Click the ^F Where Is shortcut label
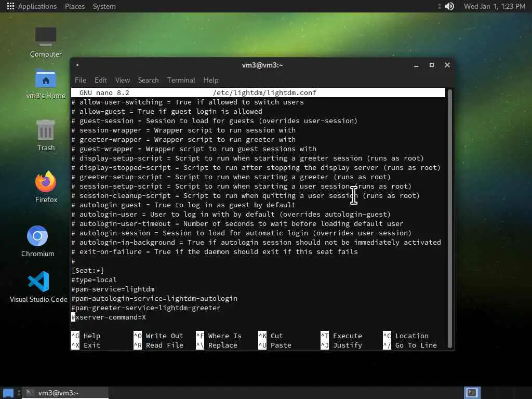This screenshot has width=532, height=399. pos(219,336)
